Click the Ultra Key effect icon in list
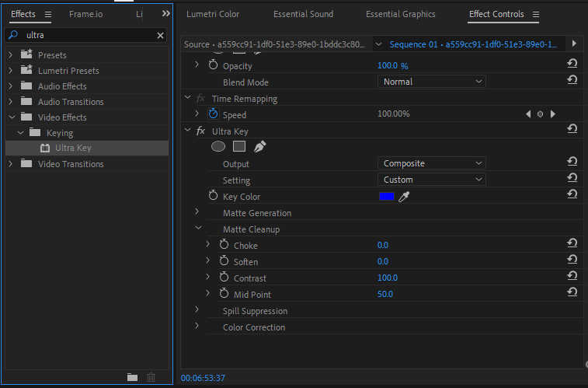588x388 pixels. [45, 149]
